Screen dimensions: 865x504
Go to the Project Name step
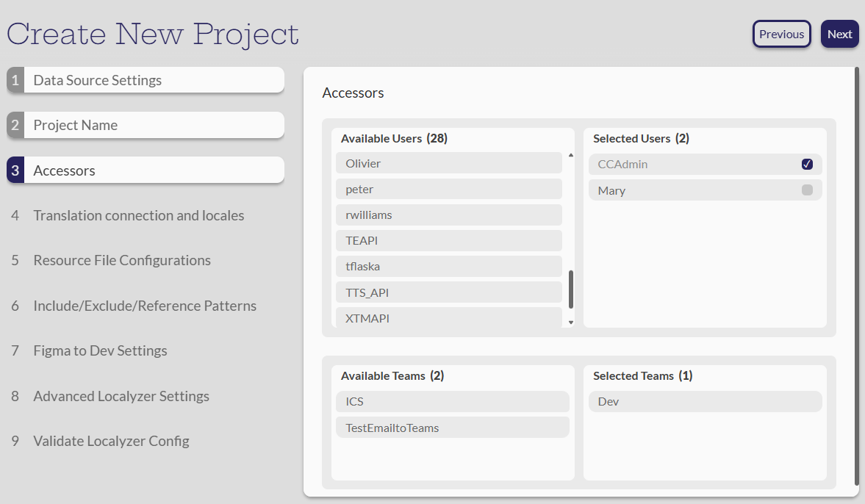tap(146, 125)
